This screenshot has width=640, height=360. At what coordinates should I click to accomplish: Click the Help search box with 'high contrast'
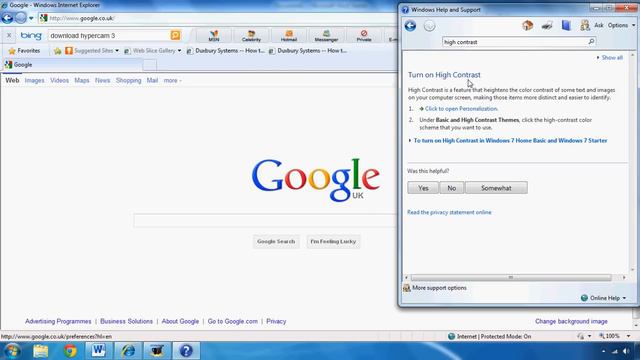click(x=514, y=42)
